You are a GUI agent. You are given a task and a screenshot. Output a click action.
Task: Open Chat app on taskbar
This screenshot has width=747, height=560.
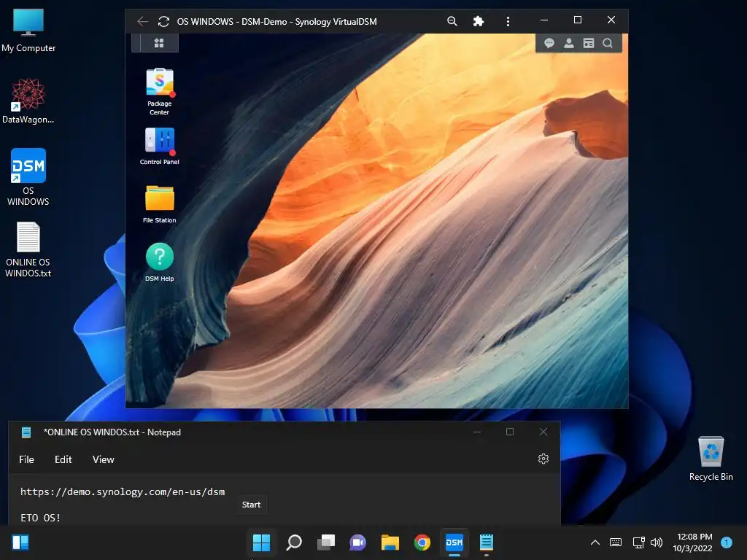tap(357, 542)
